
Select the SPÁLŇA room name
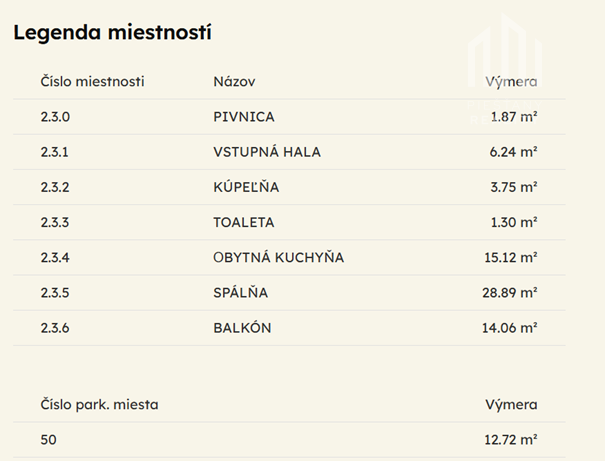pyautogui.click(x=241, y=293)
